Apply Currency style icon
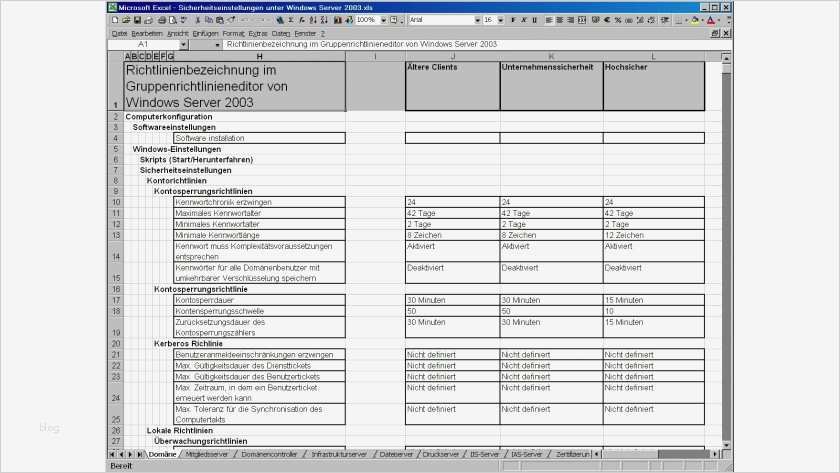Screen dimensions: 840x473 pos(596,20)
